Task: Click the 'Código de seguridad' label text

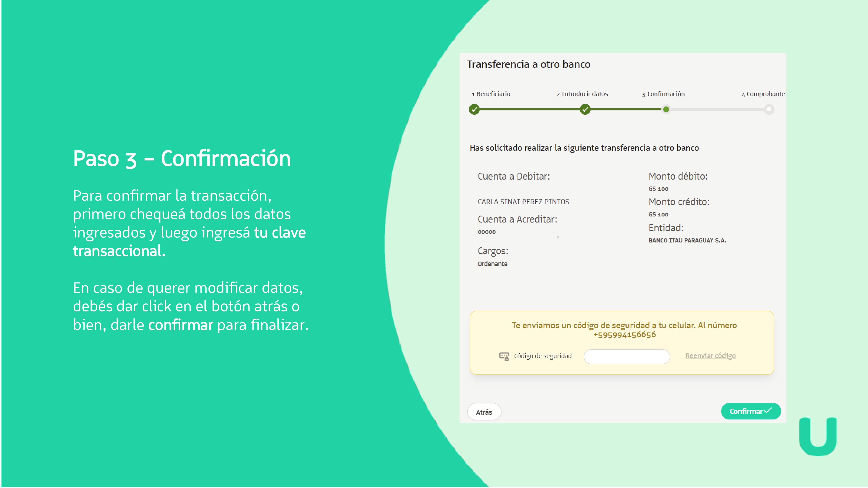Action: (x=542, y=356)
